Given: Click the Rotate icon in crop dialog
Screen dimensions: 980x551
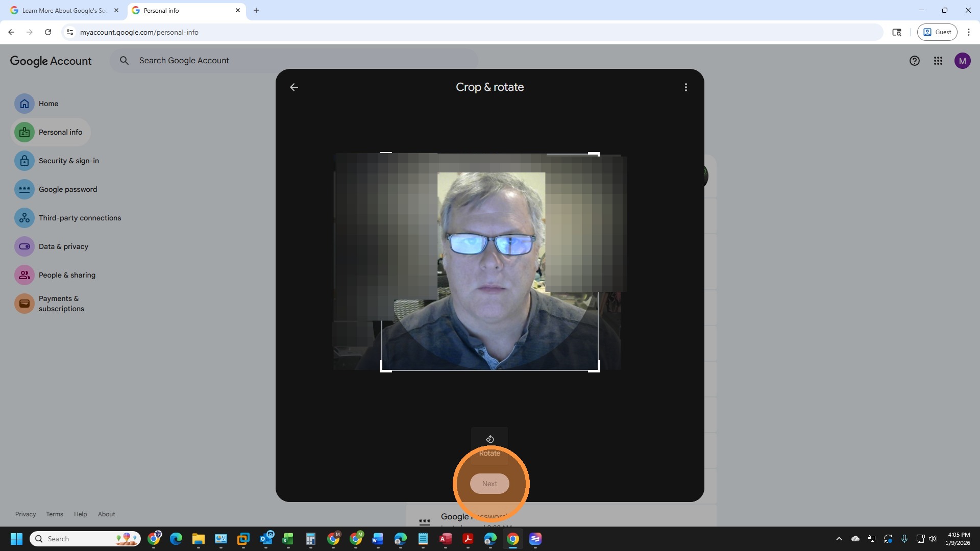Looking at the screenshot, I should [489, 439].
